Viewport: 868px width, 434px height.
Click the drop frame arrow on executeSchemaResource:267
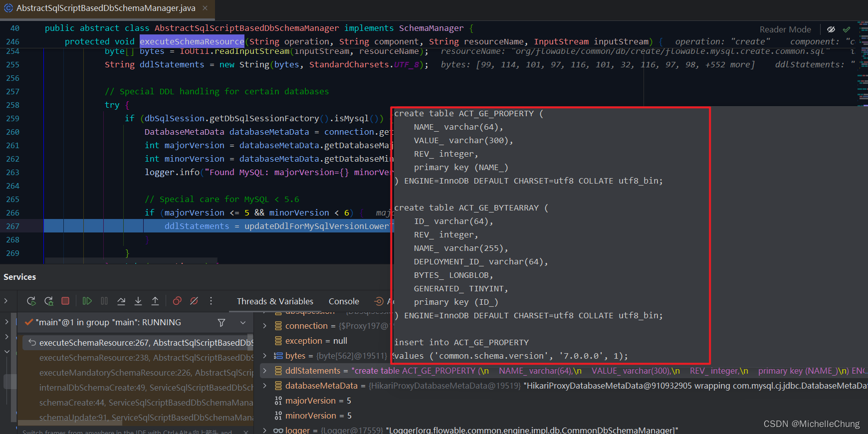(32, 342)
